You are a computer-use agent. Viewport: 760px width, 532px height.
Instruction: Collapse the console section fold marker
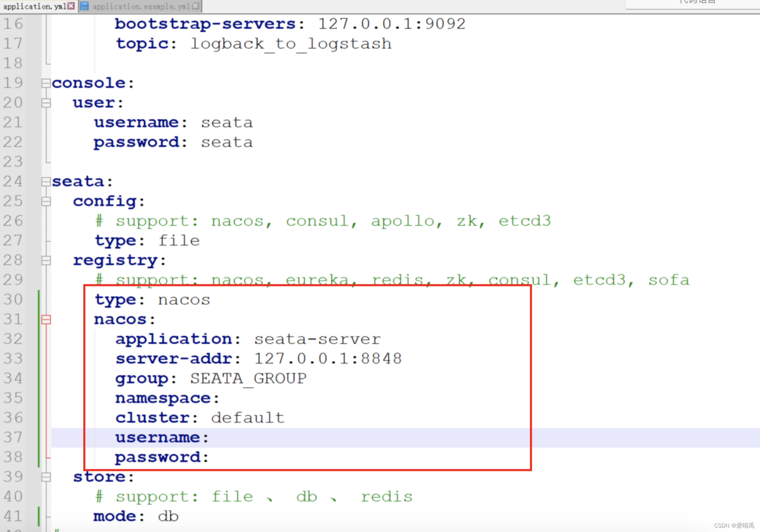45,83
